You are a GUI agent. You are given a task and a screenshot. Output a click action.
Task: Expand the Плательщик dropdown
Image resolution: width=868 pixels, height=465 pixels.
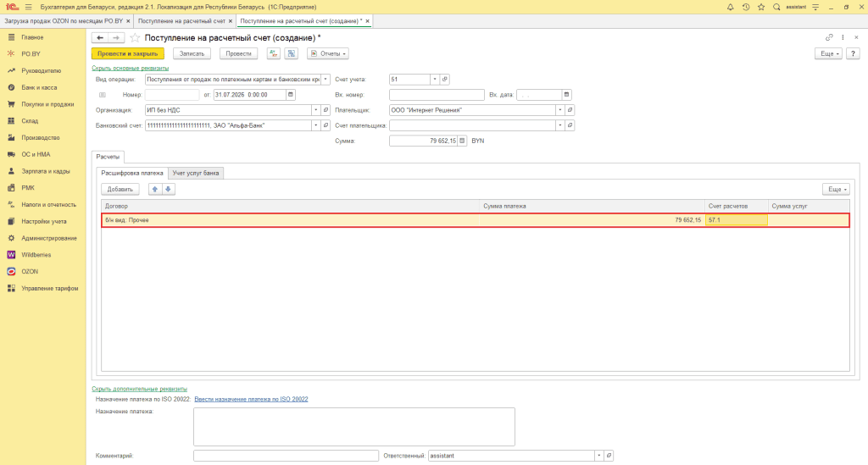point(559,110)
